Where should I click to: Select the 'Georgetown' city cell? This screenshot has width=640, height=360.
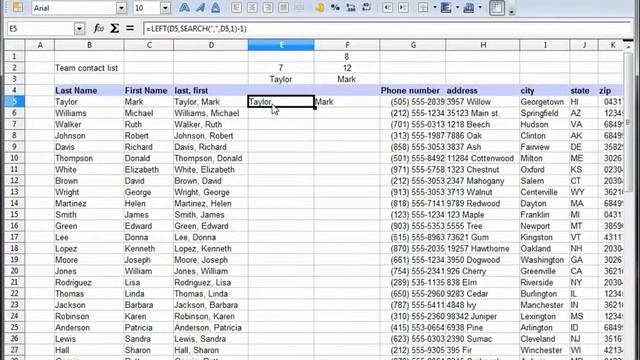click(x=545, y=102)
